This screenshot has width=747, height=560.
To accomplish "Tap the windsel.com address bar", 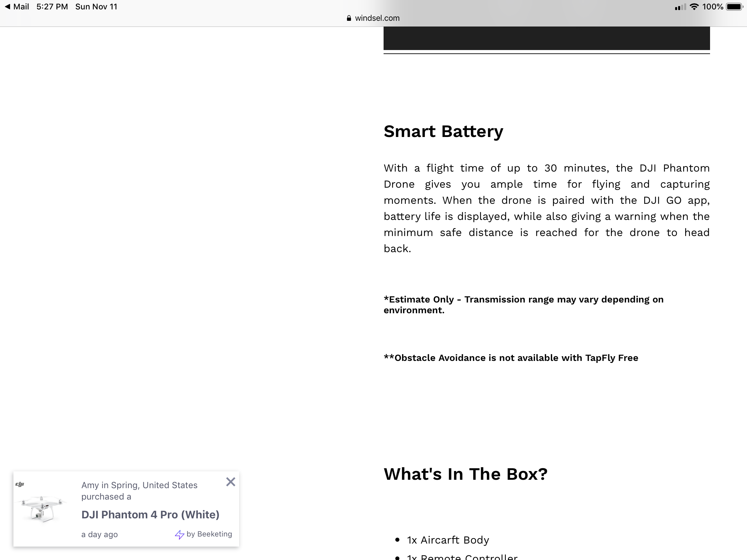I will pyautogui.click(x=373, y=18).
